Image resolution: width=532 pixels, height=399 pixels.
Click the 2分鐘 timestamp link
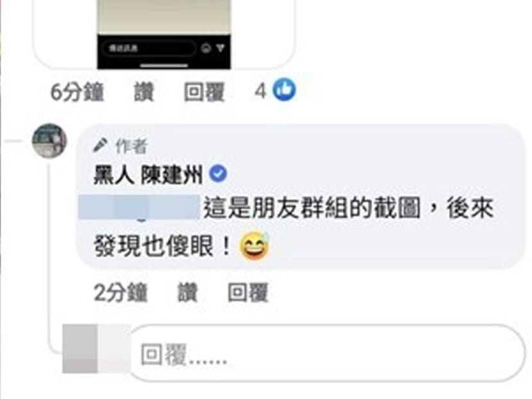(121, 293)
